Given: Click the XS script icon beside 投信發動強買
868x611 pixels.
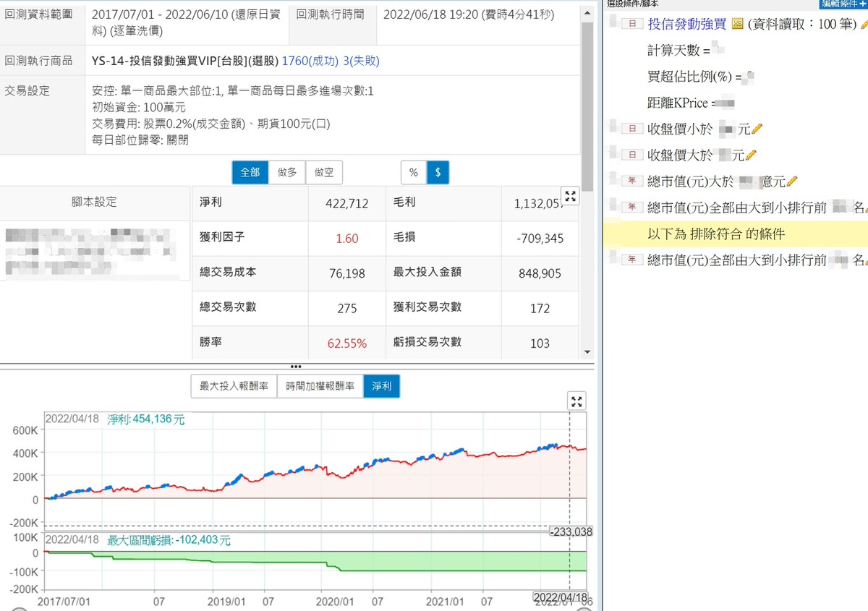Looking at the screenshot, I should (x=738, y=25).
